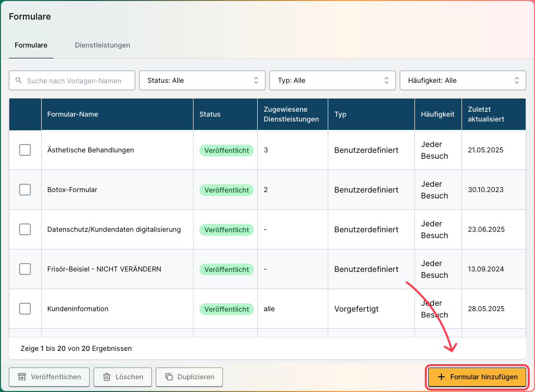This screenshot has width=535, height=392.
Task: Click assigned services count 3
Action: (x=266, y=150)
